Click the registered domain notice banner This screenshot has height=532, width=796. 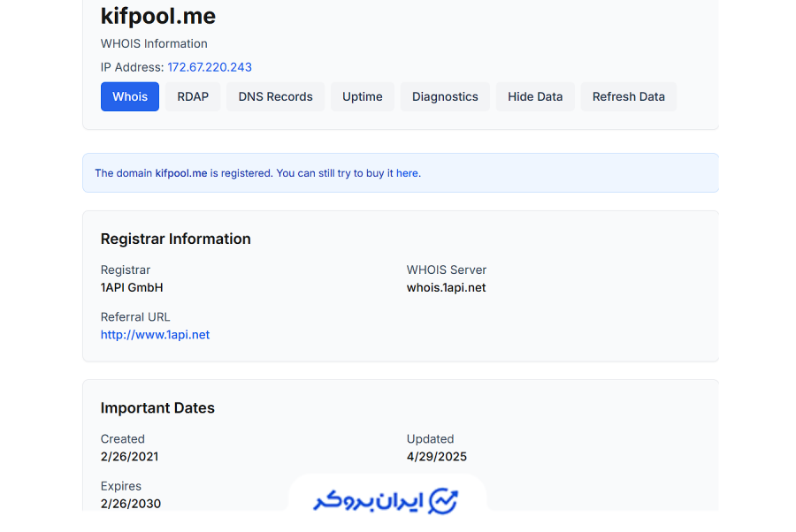pos(400,172)
